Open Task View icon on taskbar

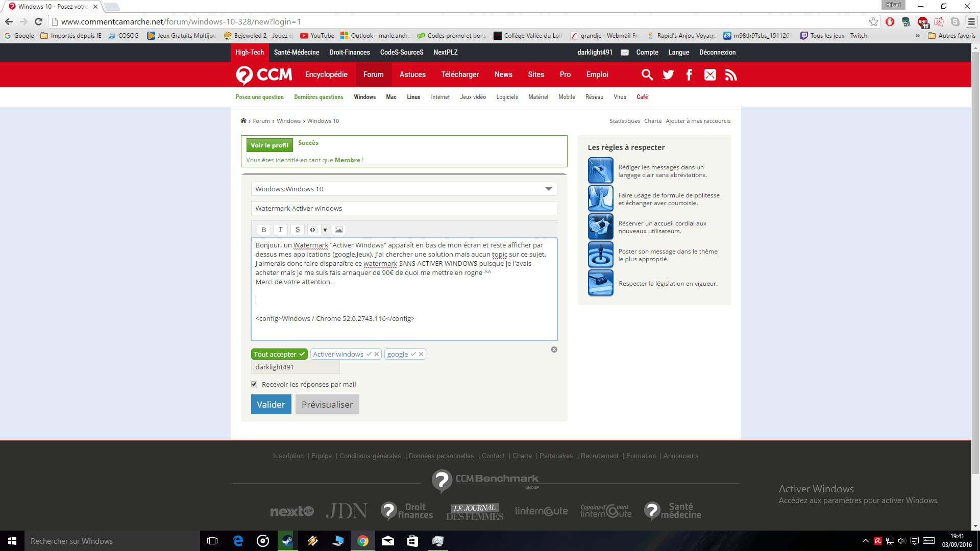click(x=212, y=541)
